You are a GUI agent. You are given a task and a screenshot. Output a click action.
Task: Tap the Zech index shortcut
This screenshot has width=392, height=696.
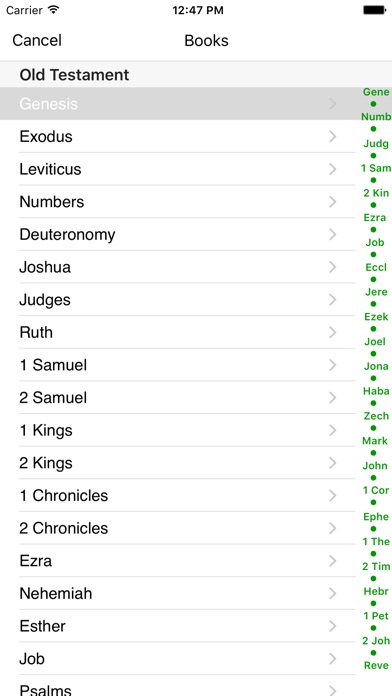coord(376,416)
